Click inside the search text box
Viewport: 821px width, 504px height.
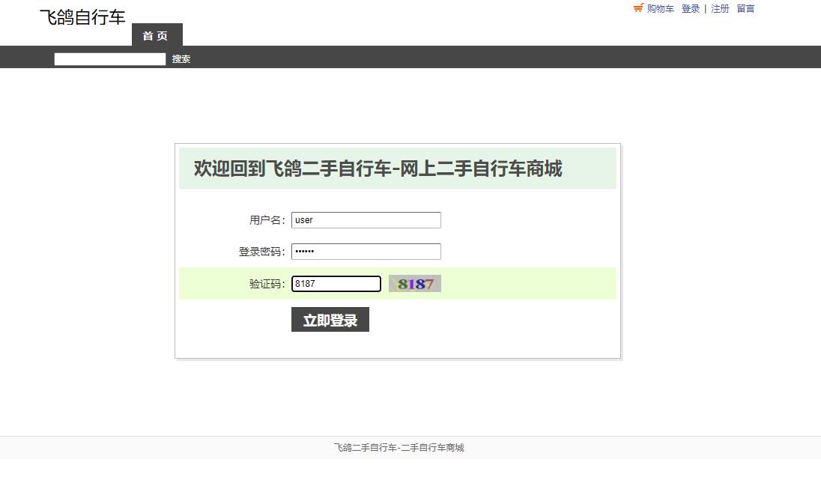point(109,58)
